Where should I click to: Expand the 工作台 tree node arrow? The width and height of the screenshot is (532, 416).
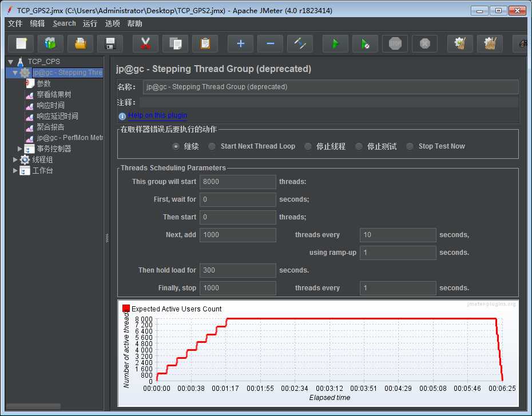(x=15, y=170)
